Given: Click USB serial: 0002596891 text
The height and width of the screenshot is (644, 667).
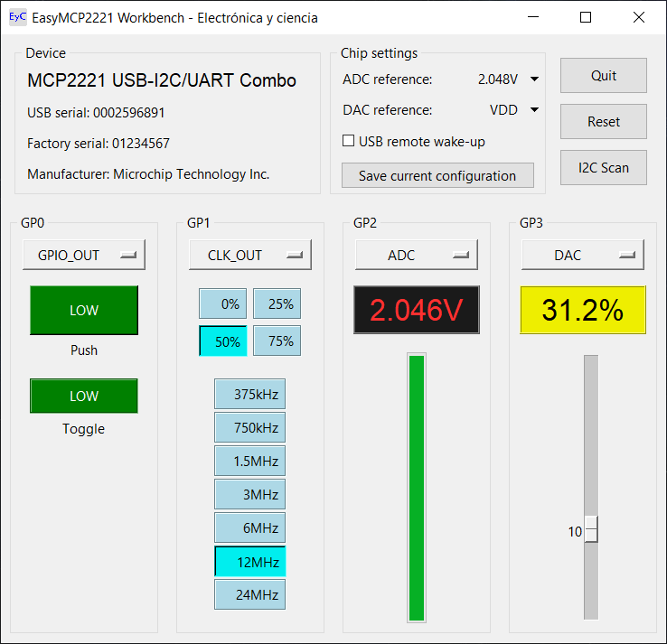Looking at the screenshot, I should [x=96, y=113].
